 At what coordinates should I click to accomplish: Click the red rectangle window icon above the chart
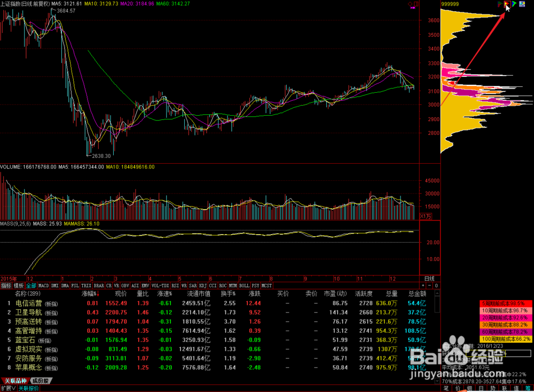point(416,4)
